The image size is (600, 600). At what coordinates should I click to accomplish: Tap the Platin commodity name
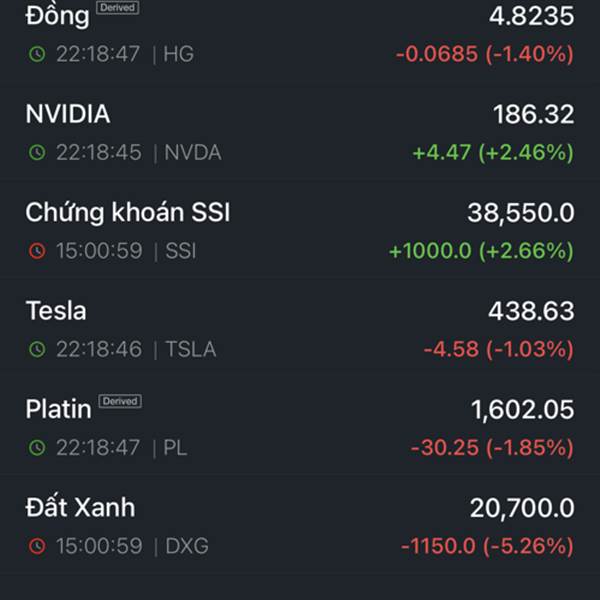click(x=58, y=409)
